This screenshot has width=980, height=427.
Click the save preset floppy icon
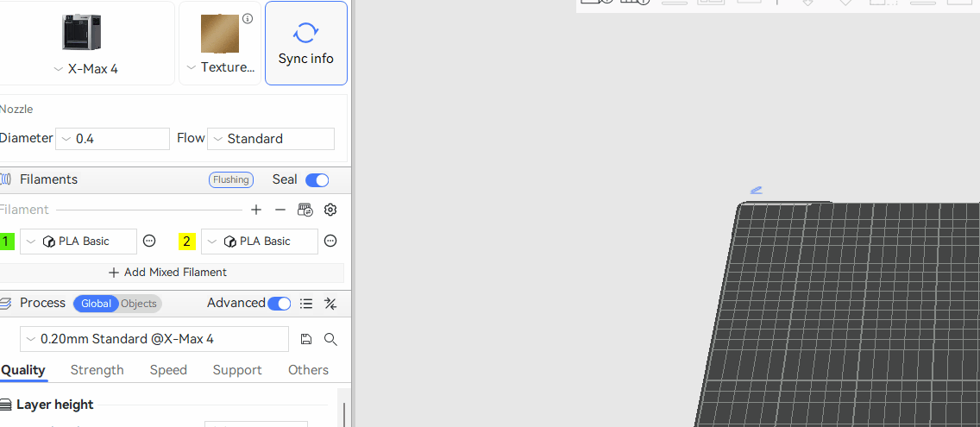(x=305, y=339)
